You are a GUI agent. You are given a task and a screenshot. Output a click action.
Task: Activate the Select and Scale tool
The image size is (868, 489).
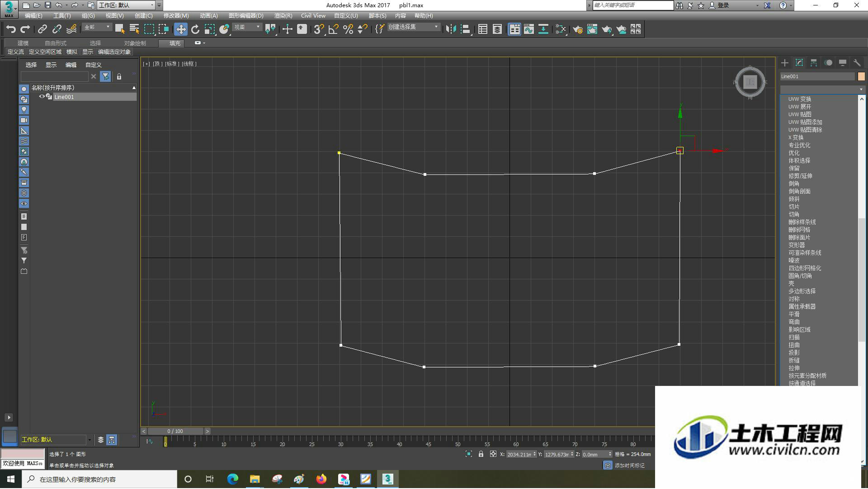click(x=210, y=29)
